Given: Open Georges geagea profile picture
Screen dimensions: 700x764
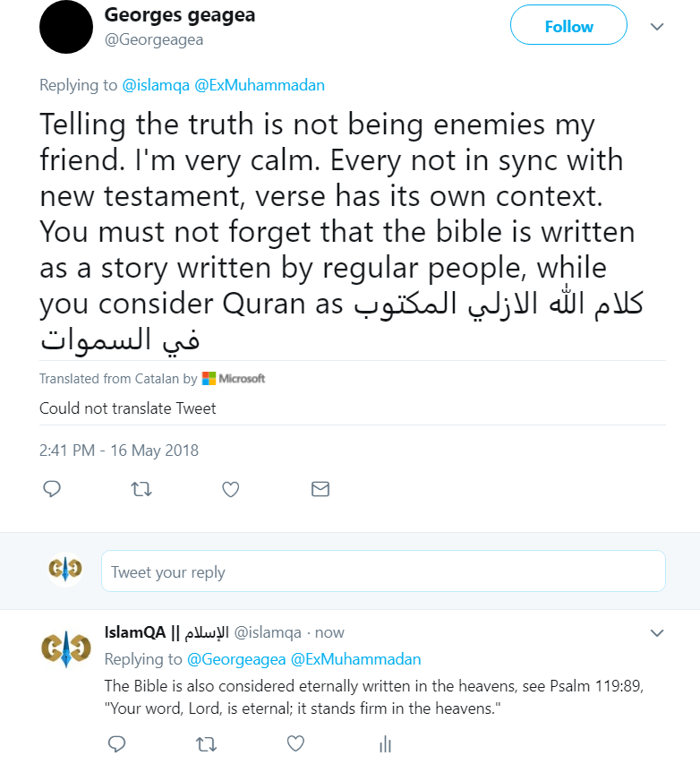Looking at the screenshot, I should pyautogui.click(x=66, y=27).
